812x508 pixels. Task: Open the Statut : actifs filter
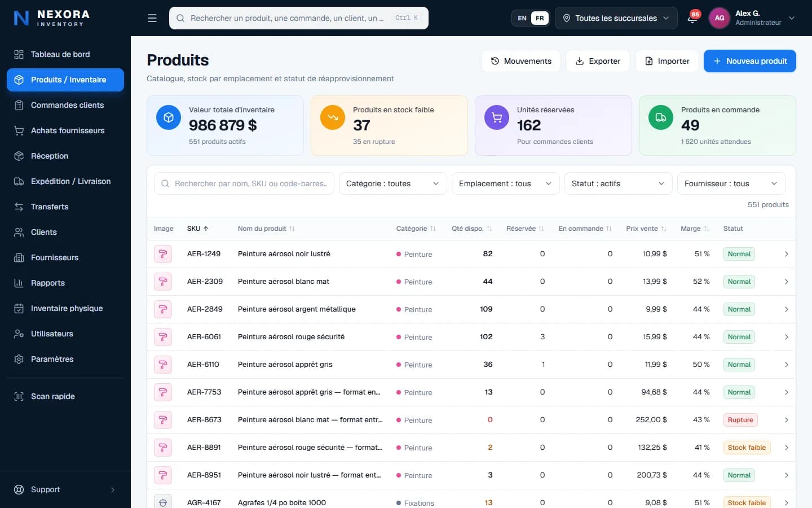[x=618, y=183]
